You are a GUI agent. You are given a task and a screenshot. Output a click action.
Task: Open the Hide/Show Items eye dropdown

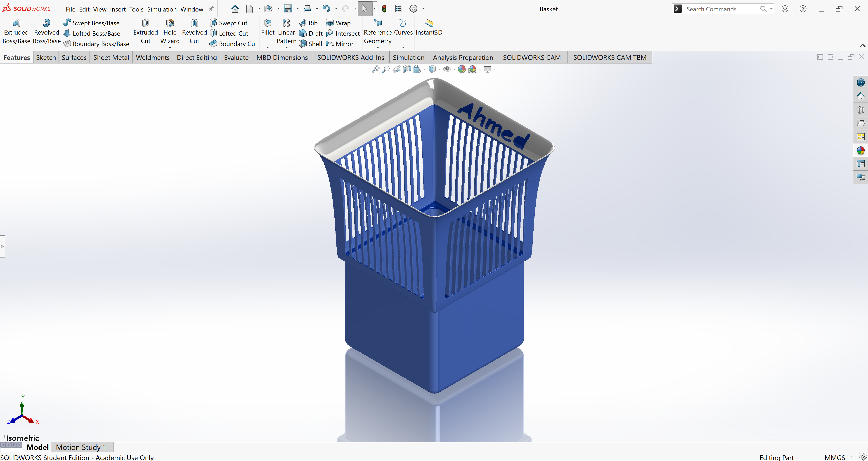[454, 69]
